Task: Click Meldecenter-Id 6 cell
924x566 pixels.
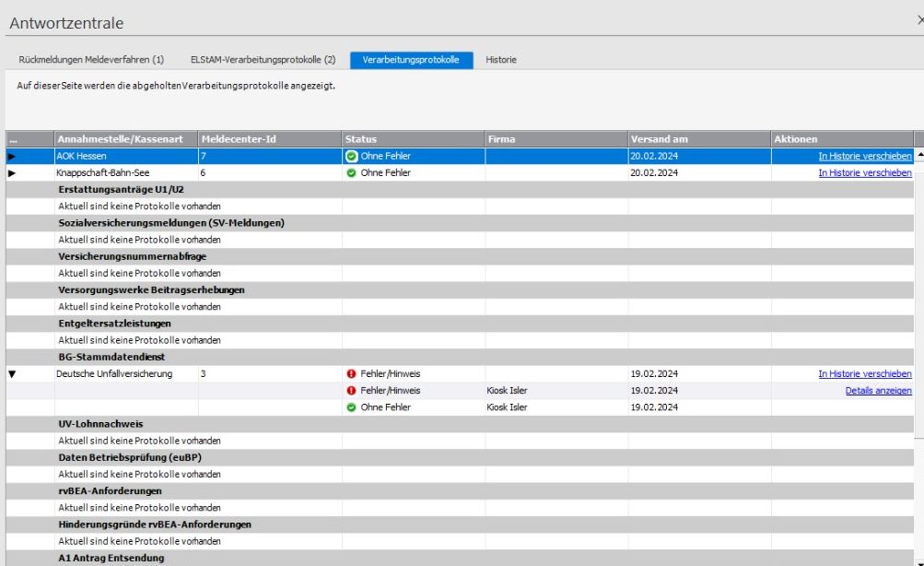Action: pos(270,172)
